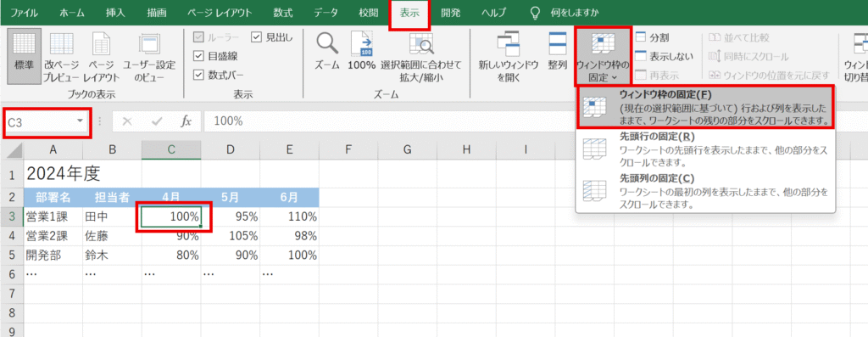Click 同時にスクロール synchronous scrolling
Image resolution: width=868 pixels, height=337 pixels.
click(x=748, y=57)
